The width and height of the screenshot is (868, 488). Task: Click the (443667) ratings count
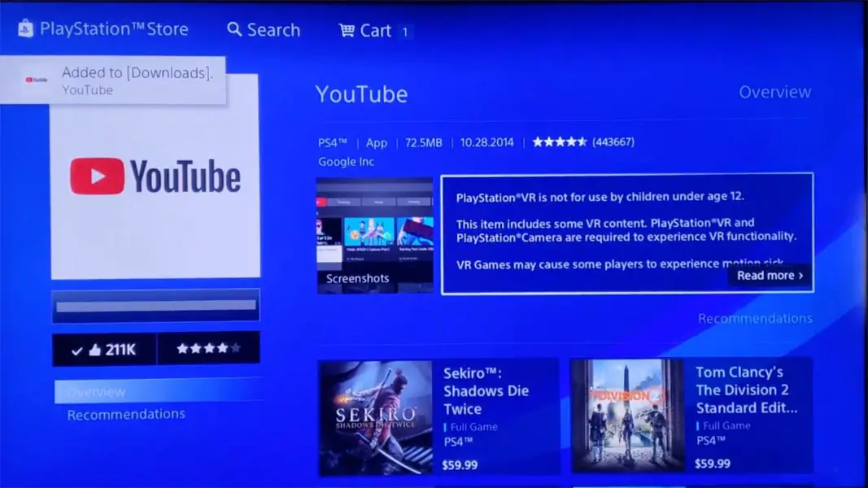(x=613, y=142)
